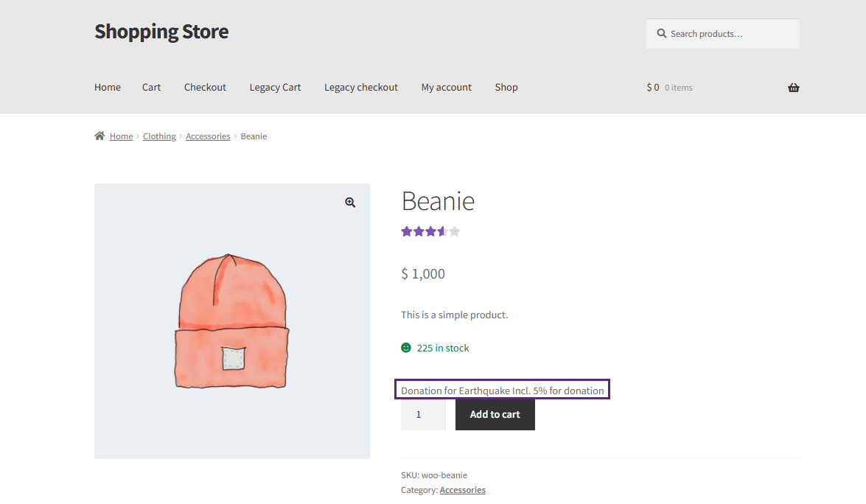Viewport: 866px width, 504px height.
Task: Click the Shopping Store site title
Action: (x=161, y=32)
